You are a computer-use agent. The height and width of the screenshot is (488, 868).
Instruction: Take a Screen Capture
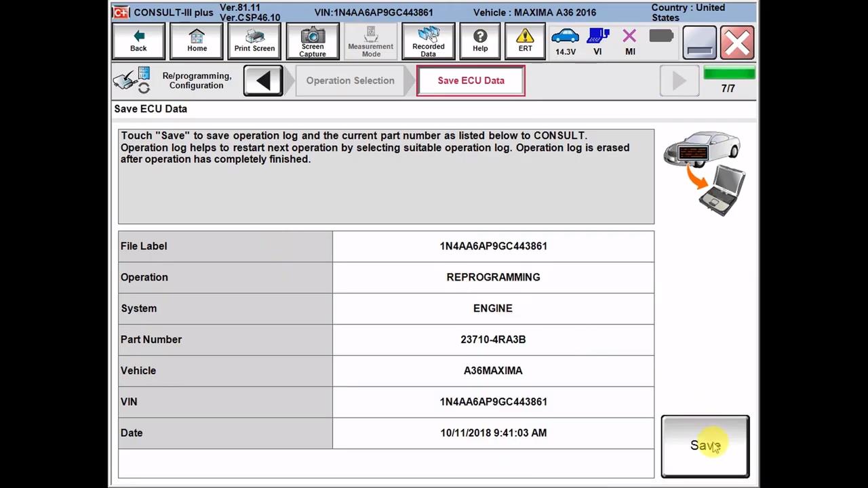[x=313, y=42]
